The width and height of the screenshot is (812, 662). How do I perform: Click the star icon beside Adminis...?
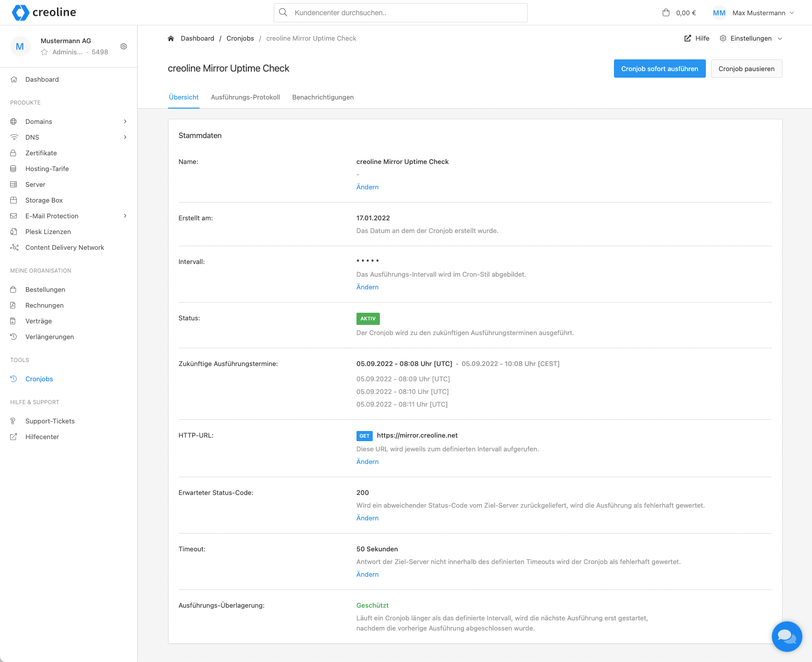point(45,52)
